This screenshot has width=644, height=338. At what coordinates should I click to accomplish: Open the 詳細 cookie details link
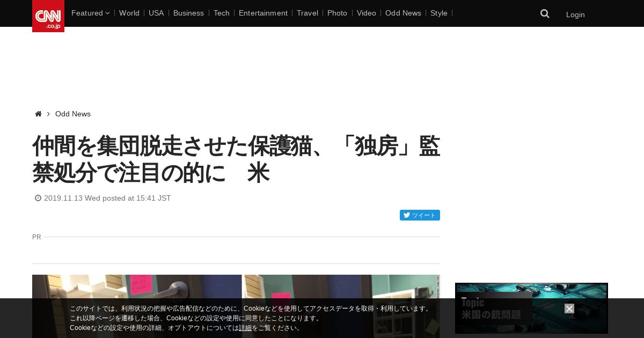pos(245,328)
